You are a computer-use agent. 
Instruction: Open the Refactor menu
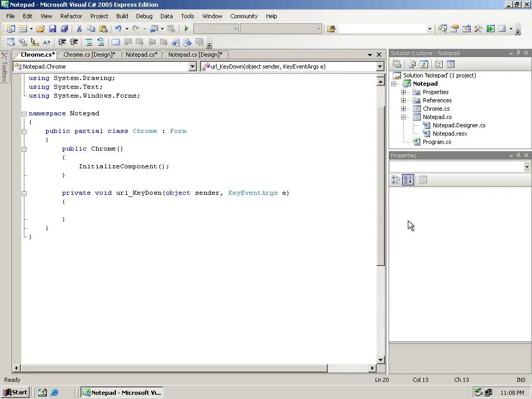(71, 16)
